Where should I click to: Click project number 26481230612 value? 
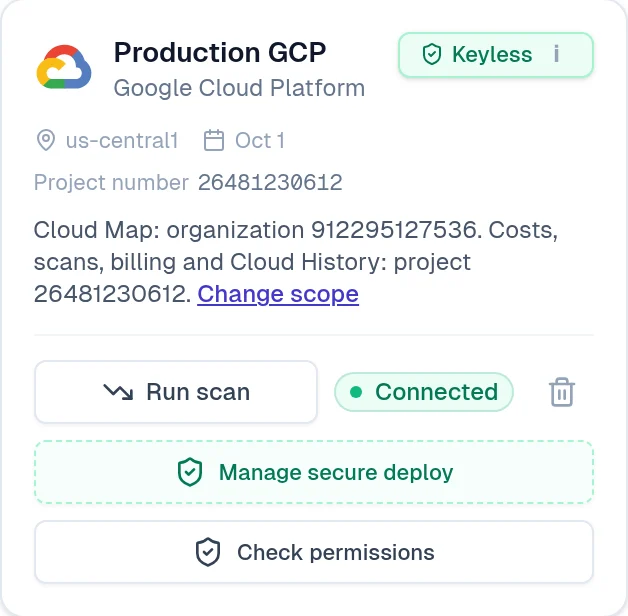click(270, 183)
